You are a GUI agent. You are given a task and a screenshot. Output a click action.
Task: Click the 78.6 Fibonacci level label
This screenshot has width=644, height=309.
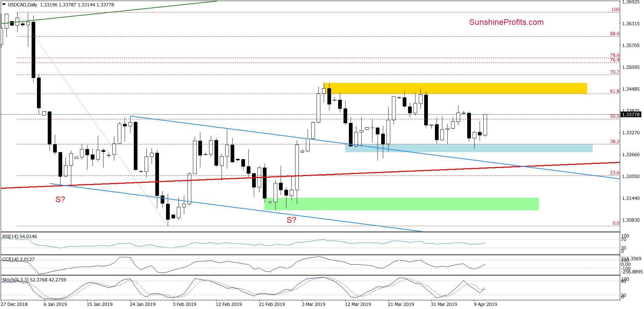coord(614,55)
